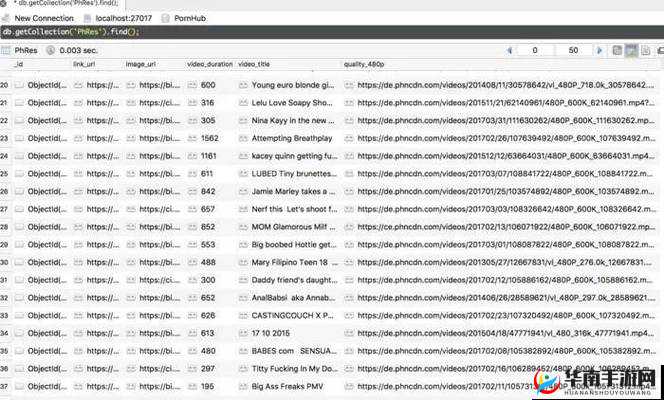The height and width of the screenshot is (400, 664).
Task: Click the PornHub database icon
Action: (x=166, y=18)
